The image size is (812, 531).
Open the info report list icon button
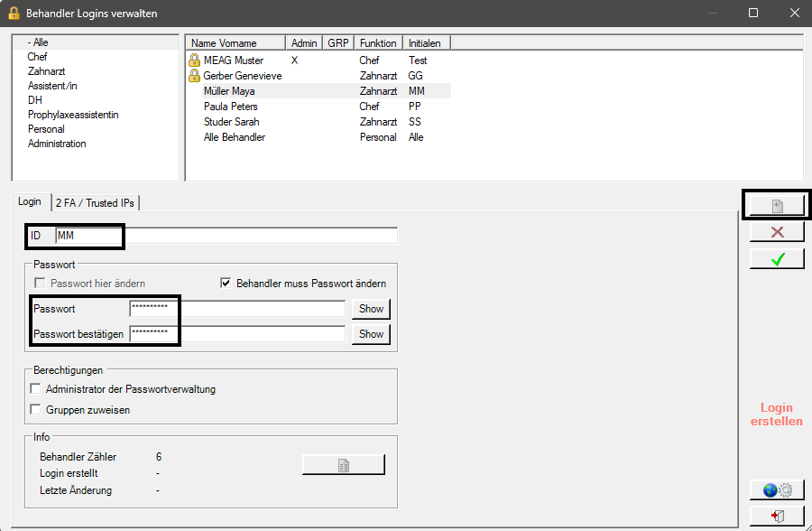(x=344, y=465)
